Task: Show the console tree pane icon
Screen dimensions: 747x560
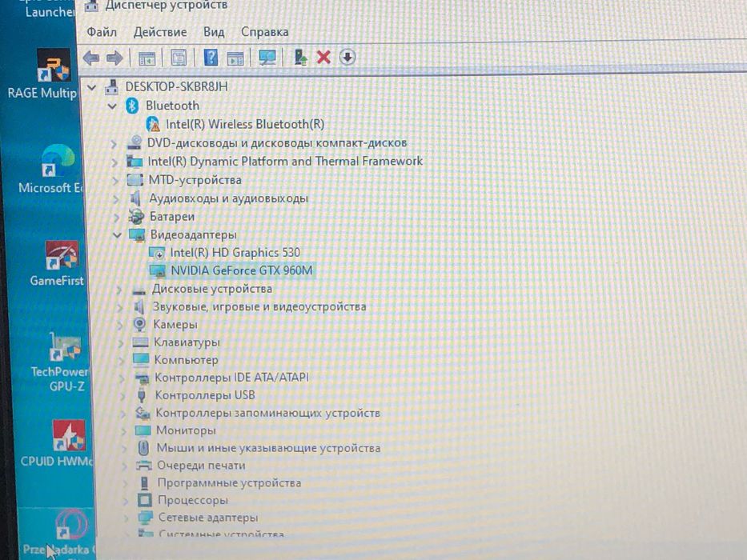Action: click(147, 58)
